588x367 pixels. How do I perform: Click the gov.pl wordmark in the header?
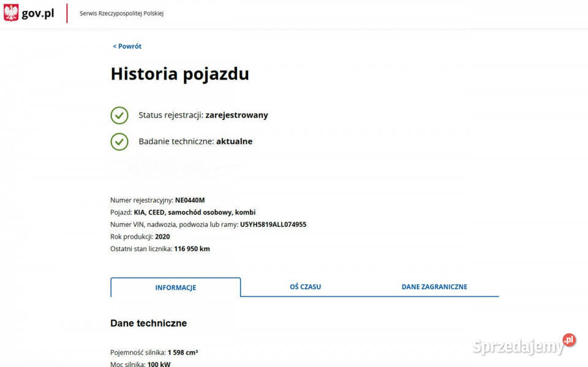pos(38,12)
